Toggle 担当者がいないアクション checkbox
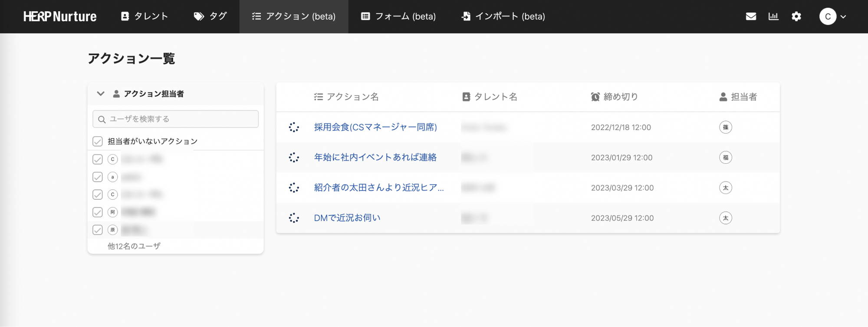Viewport: 868px width, 327px height. [98, 142]
